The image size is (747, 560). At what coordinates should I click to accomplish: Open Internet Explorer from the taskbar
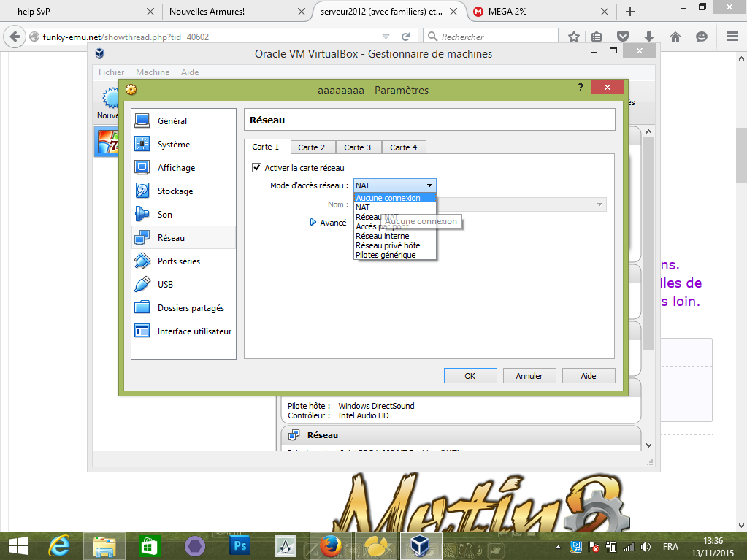[59, 545]
